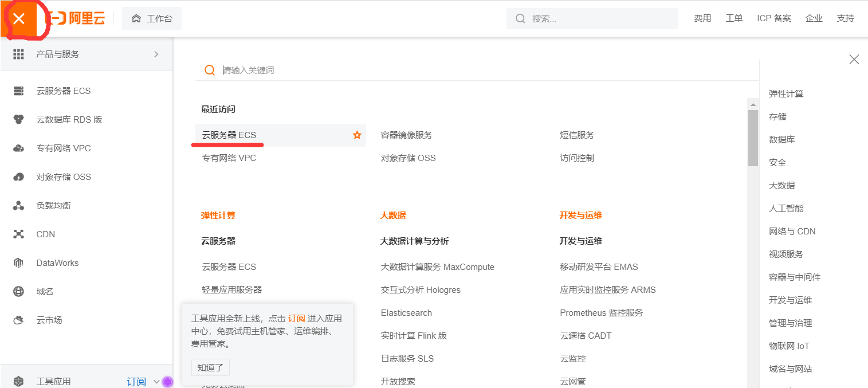Open 访问控制 in recent list
This screenshot has height=388, width=868.
(577, 158)
